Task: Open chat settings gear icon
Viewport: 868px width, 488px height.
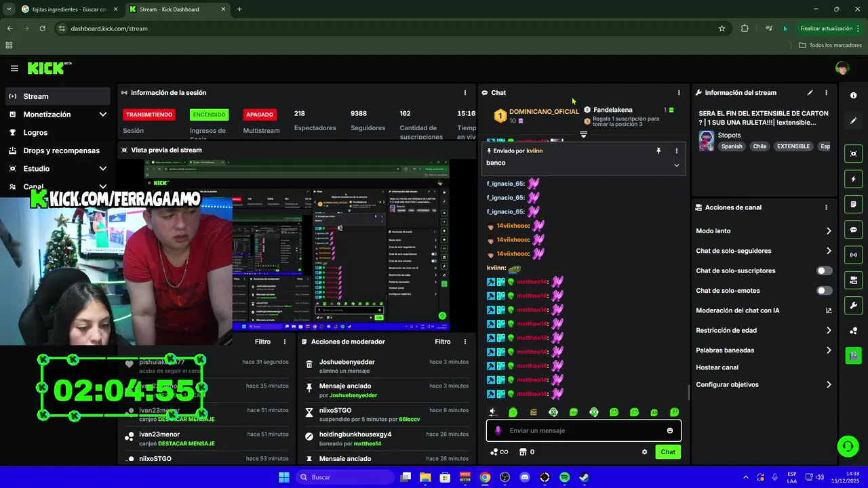Action: click(x=644, y=452)
